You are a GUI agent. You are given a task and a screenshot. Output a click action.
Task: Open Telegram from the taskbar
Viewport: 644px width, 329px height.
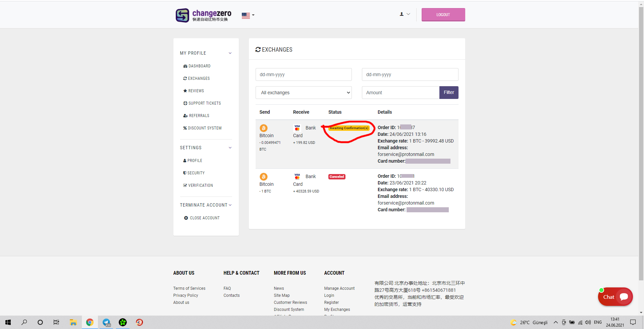(106, 322)
